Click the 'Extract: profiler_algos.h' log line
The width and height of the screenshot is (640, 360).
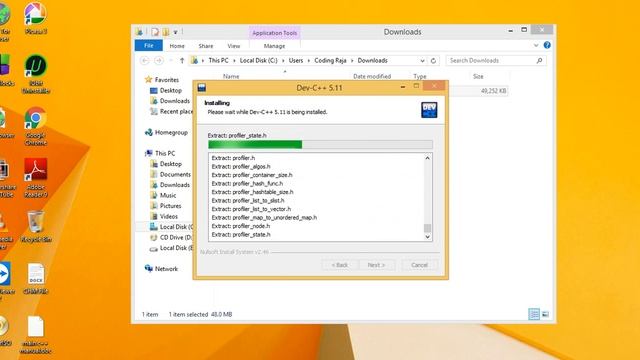pos(241,167)
